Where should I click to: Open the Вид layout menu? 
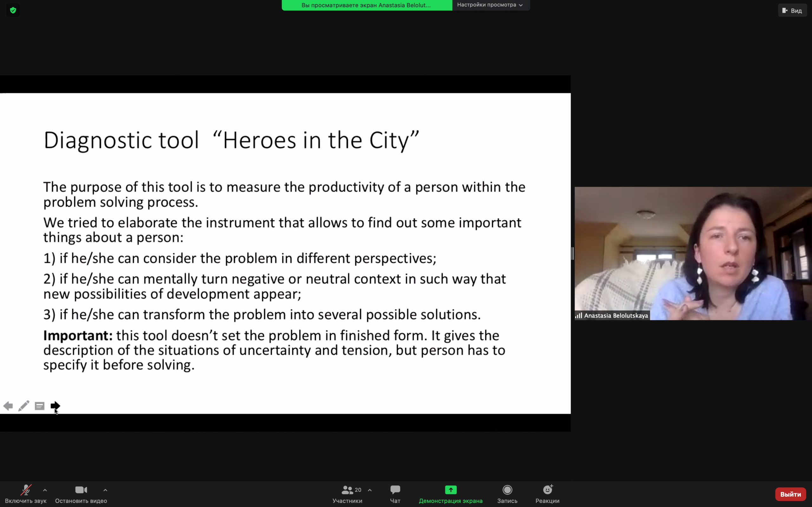tap(792, 11)
